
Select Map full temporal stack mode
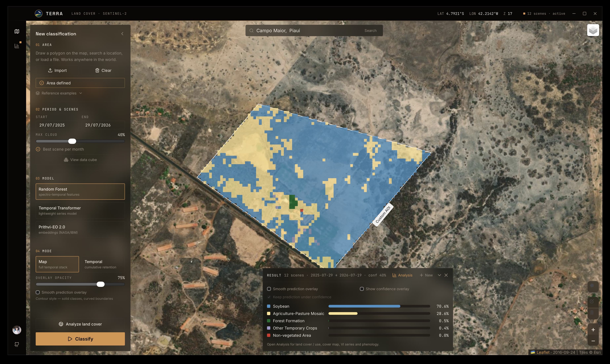point(57,264)
